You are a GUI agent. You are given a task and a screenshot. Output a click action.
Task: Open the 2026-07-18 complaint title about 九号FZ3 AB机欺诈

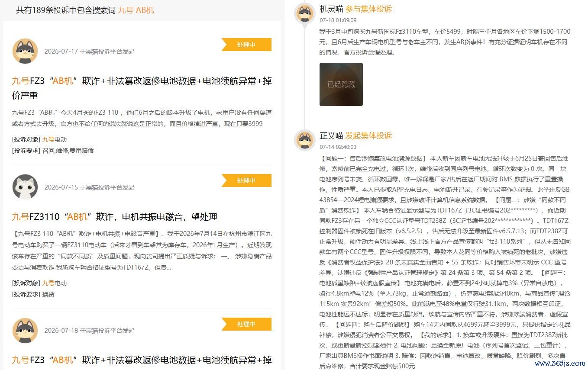click(142, 360)
